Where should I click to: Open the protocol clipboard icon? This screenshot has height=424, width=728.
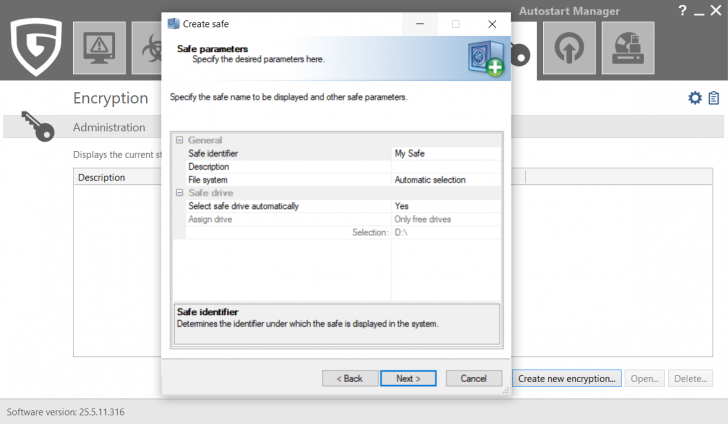click(714, 98)
